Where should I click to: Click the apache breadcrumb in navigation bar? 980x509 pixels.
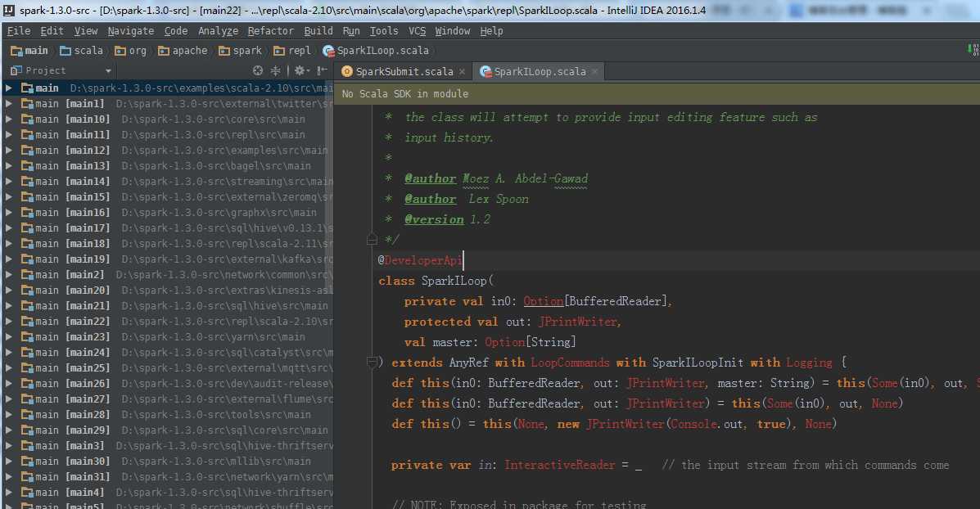(183, 51)
